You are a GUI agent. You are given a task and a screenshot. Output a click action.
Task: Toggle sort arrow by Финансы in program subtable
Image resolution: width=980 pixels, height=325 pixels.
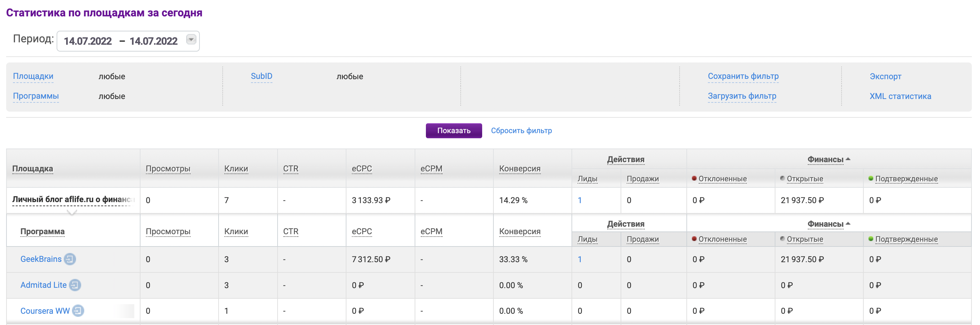pos(848,224)
